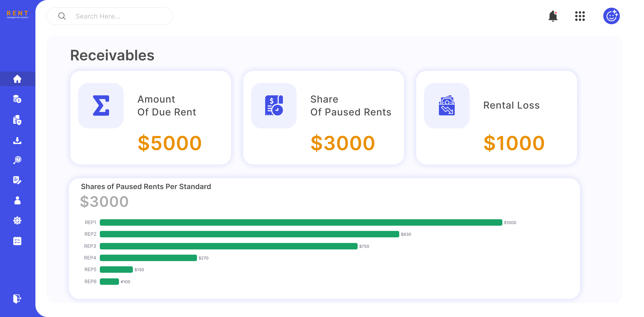
Task: Select the document shield sidebar icon
Action: pos(17,120)
